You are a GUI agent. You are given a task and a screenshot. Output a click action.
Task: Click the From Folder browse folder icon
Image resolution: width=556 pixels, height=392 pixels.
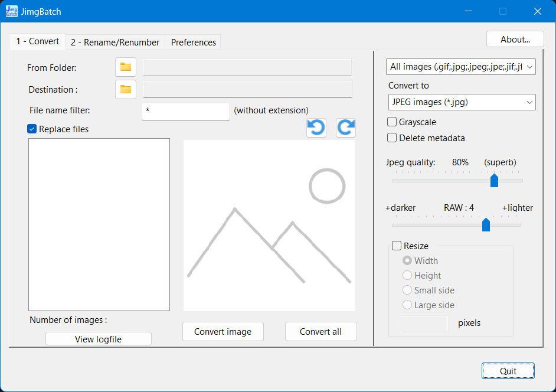125,67
